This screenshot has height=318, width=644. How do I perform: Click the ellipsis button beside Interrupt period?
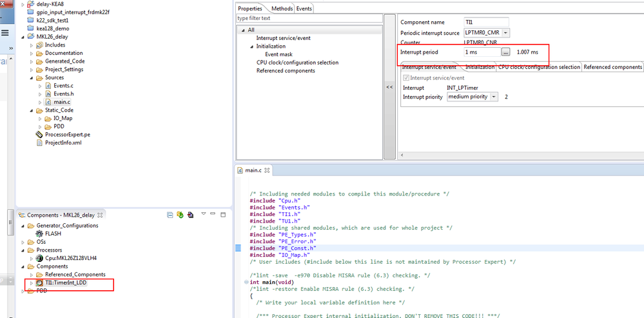(506, 52)
